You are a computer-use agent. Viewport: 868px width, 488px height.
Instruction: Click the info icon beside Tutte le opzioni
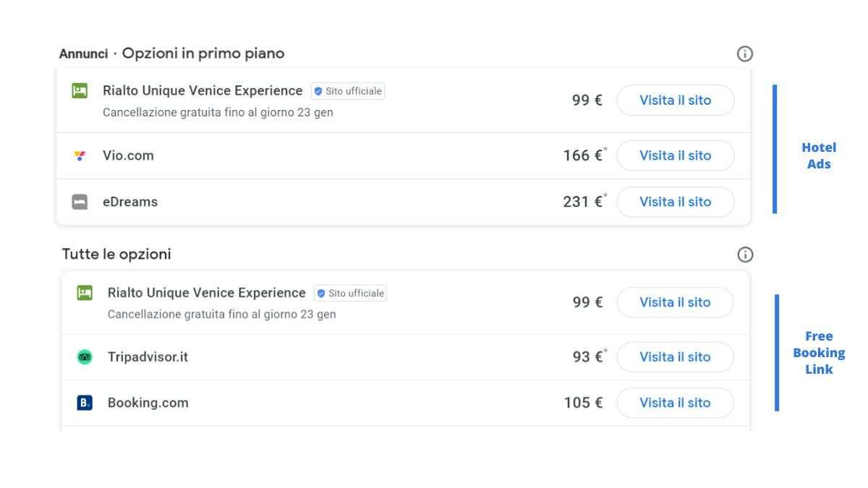745,254
